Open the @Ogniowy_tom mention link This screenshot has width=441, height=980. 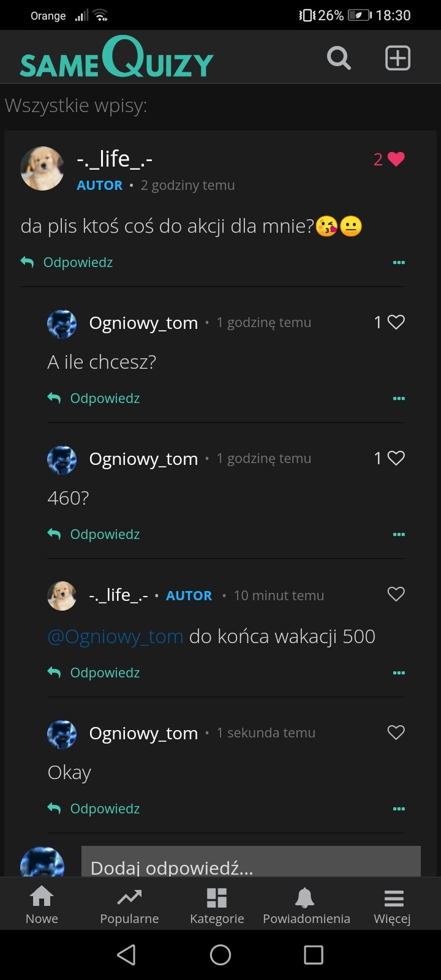click(115, 637)
